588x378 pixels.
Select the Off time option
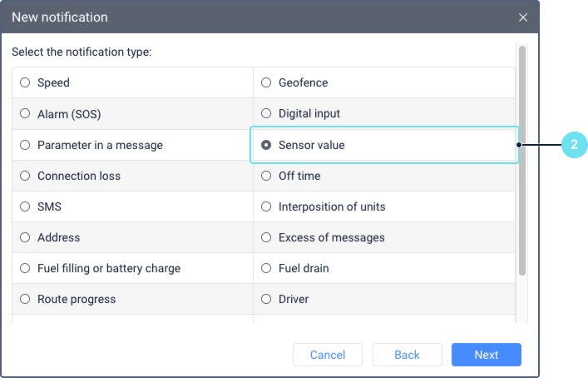(266, 176)
